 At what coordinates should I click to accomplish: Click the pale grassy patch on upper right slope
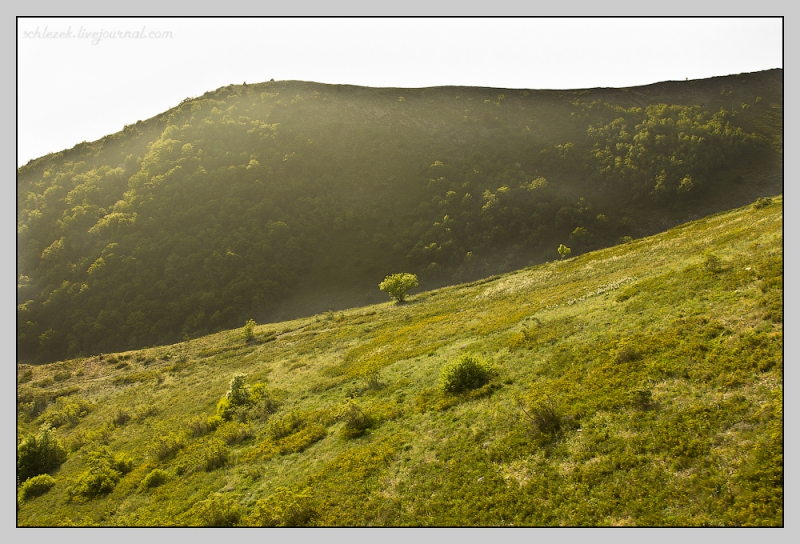click(600, 290)
